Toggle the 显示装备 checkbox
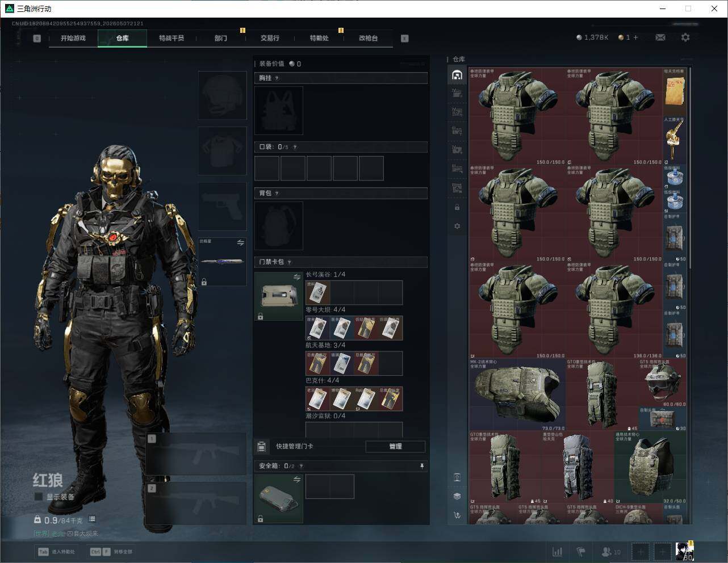The height and width of the screenshot is (563, 728). [38, 497]
